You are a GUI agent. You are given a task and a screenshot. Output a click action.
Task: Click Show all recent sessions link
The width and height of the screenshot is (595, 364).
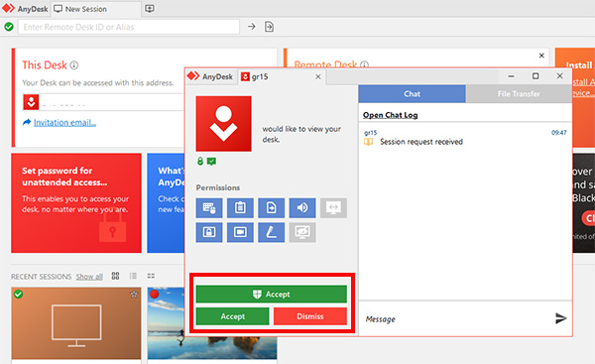89,277
